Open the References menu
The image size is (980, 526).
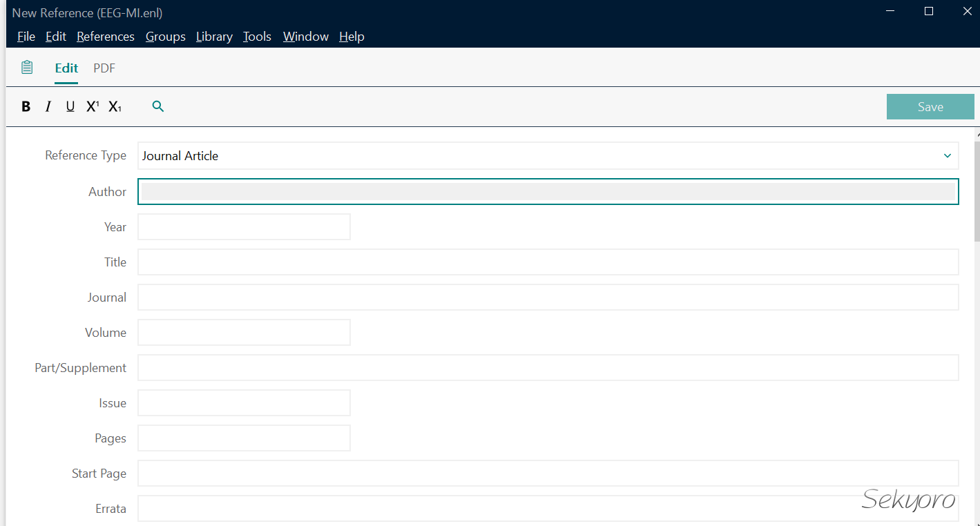click(x=106, y=37)
